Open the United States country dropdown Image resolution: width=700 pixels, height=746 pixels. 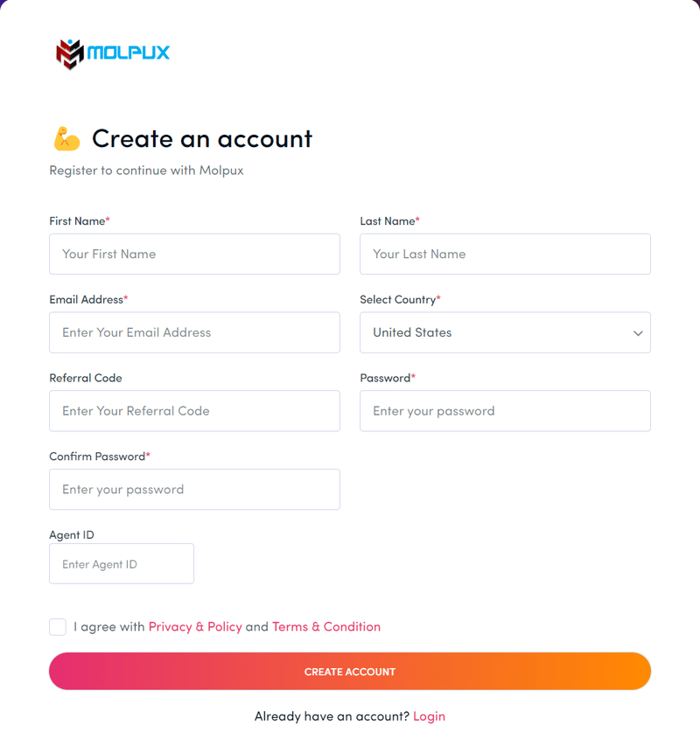coord(505,332)
